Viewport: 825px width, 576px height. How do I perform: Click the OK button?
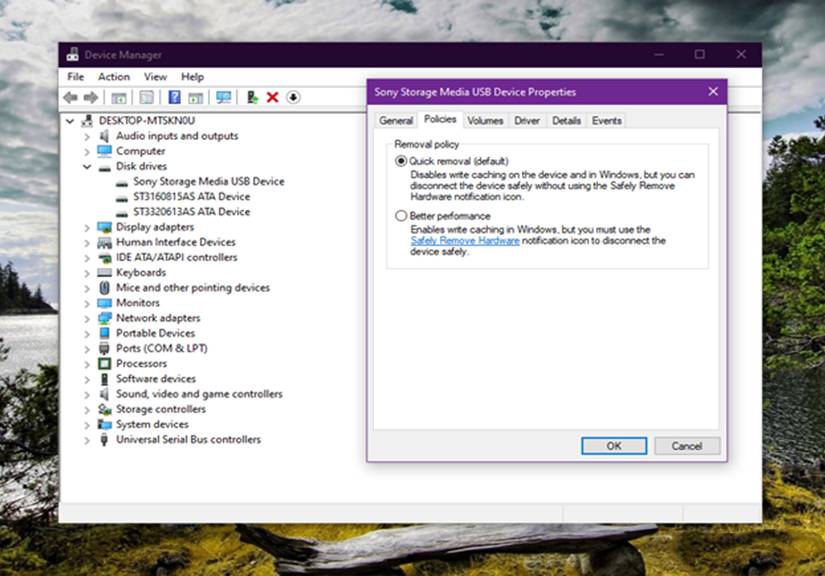tap(613, 446)
